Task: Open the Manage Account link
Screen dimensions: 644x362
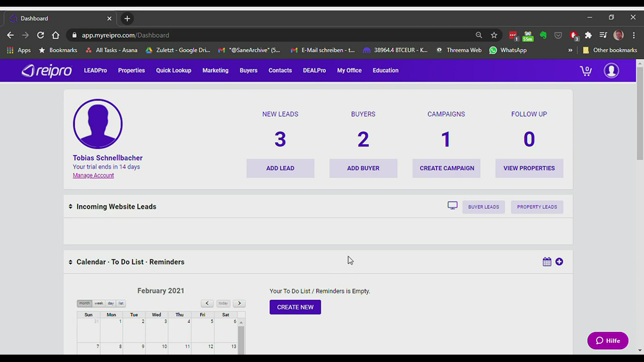Action: 93,175
